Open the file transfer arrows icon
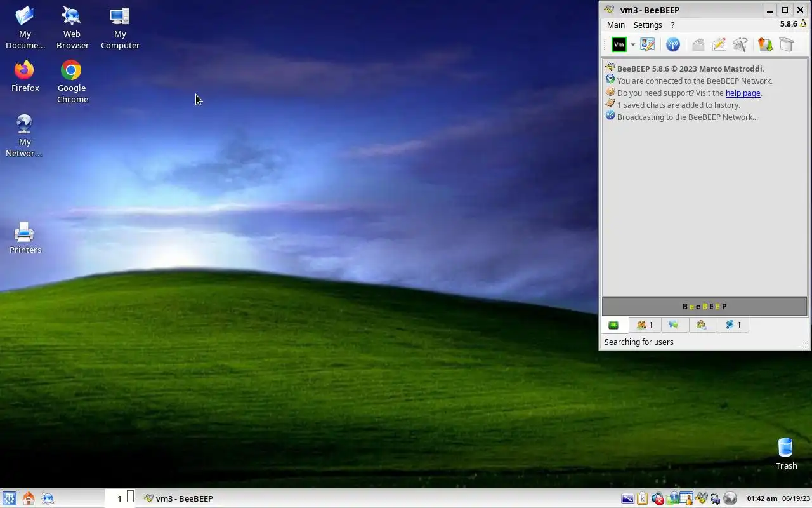Screen dimensions: 812x508 [765, 44]
